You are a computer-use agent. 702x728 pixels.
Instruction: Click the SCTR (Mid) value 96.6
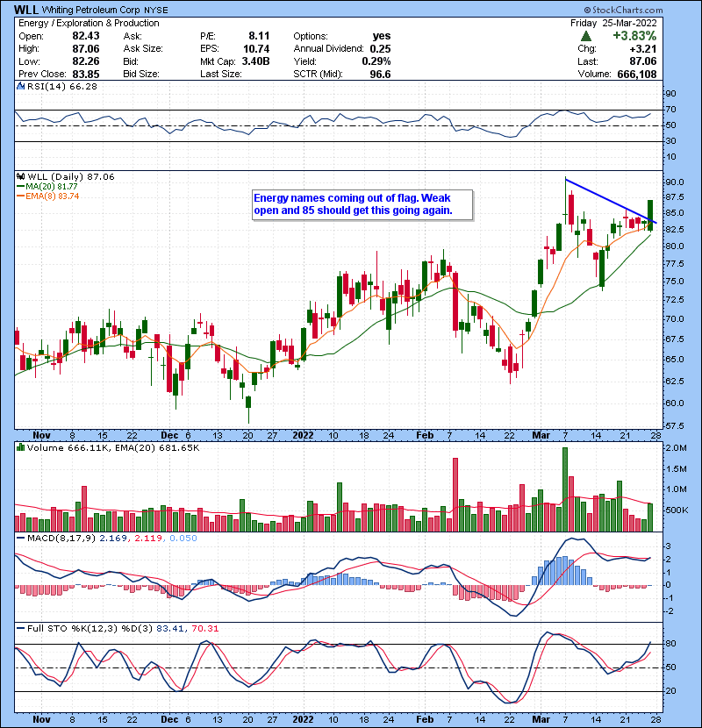pos(381,74)
